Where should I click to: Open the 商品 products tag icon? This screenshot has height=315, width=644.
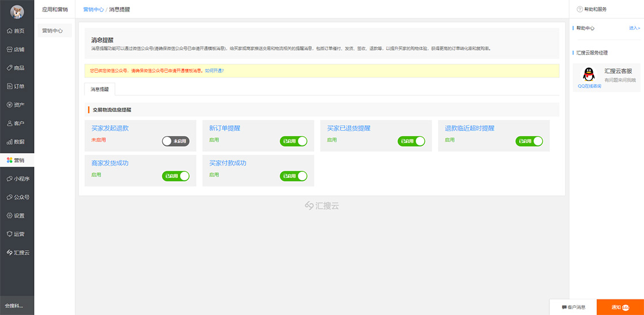tap(10, 68)
